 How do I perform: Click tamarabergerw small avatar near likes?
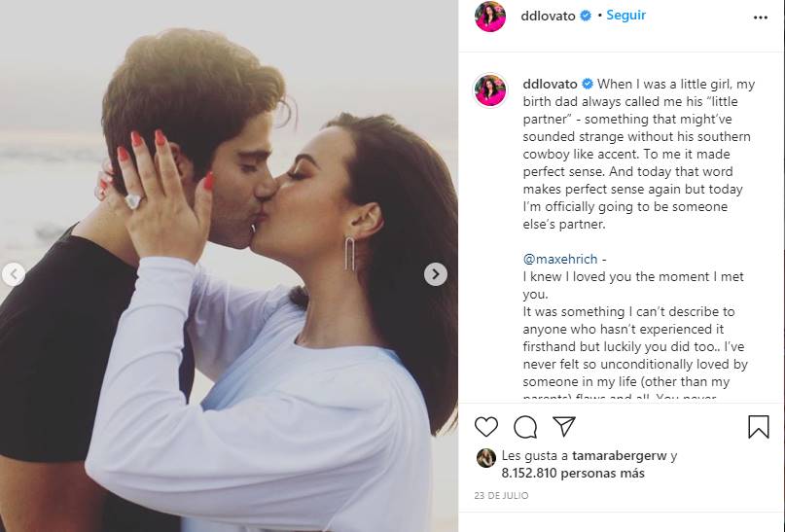[x=486, y=458]
